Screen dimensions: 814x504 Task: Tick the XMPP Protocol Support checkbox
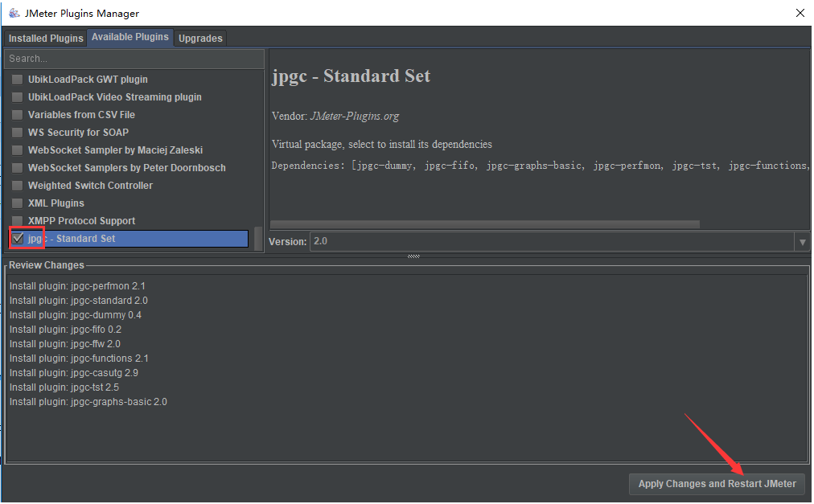[x=18, y=220]
